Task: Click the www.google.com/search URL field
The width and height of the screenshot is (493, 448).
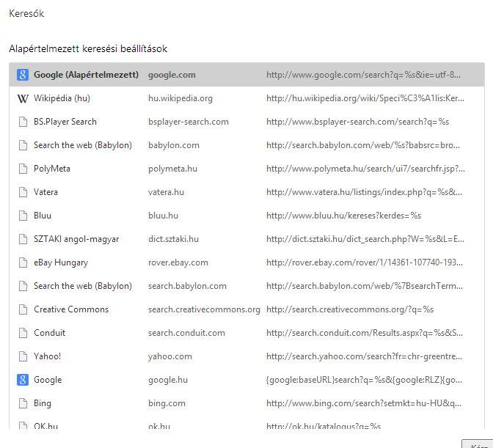Action: (363, 75)
